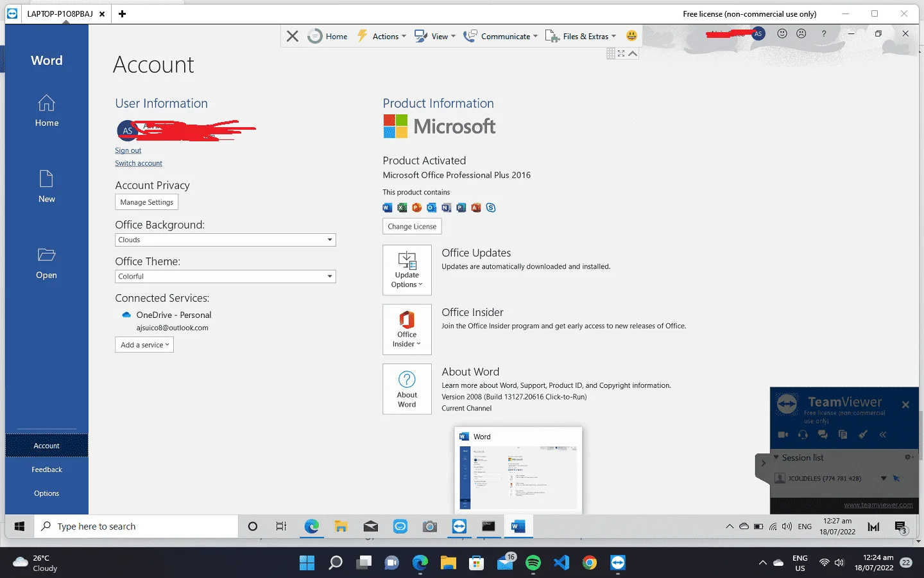
Task: Open the Update Options dropdown button
Action: (407, 270)
